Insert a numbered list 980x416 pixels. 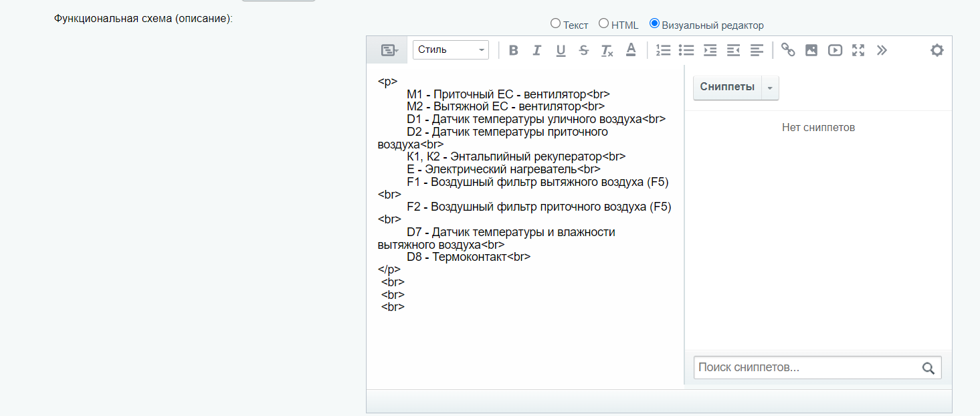click(663, 50)
